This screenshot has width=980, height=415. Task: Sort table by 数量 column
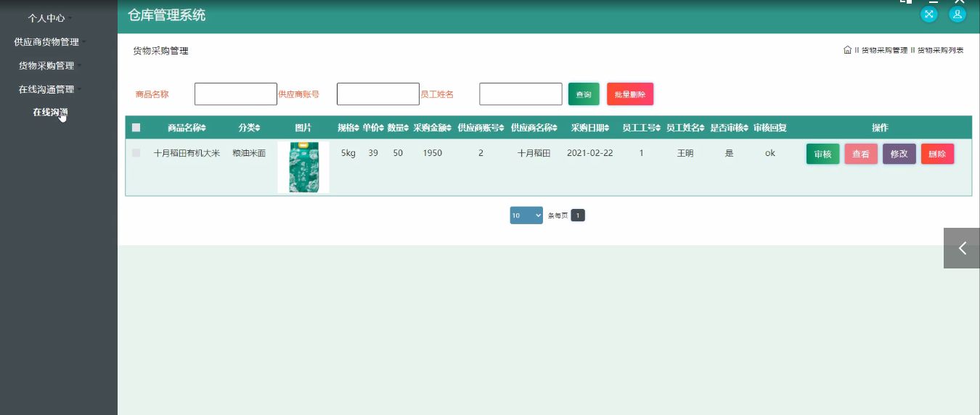click(x=398, y=128)
